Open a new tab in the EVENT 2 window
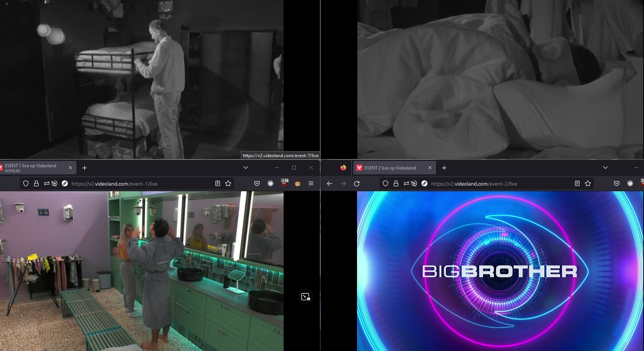644x351 pixels. (x=444, y=168)
